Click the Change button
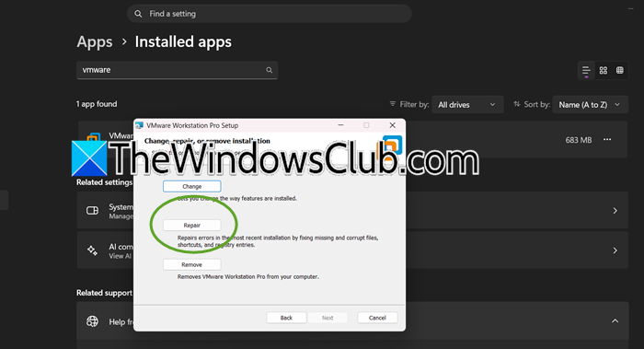Screen dimensions: 644x349 point(191,186)
